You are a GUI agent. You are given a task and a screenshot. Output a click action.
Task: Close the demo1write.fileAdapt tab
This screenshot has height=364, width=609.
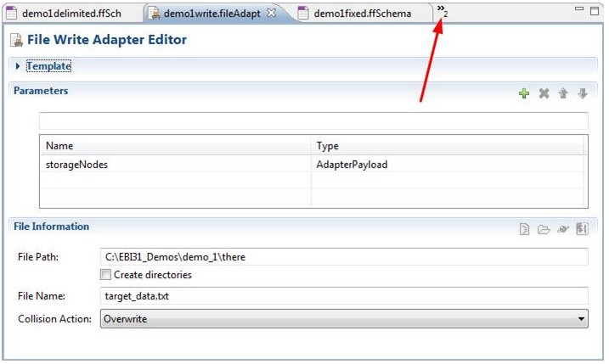[x=272, y=13]
